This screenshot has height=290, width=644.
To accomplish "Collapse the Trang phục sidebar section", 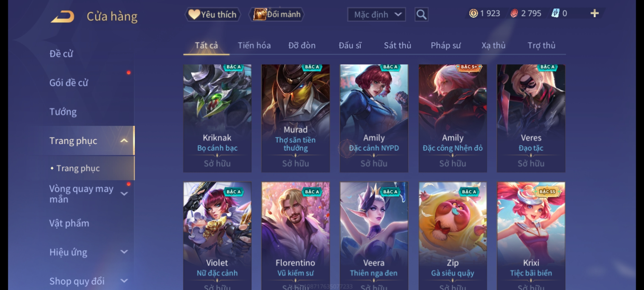I will pos(124,141).
